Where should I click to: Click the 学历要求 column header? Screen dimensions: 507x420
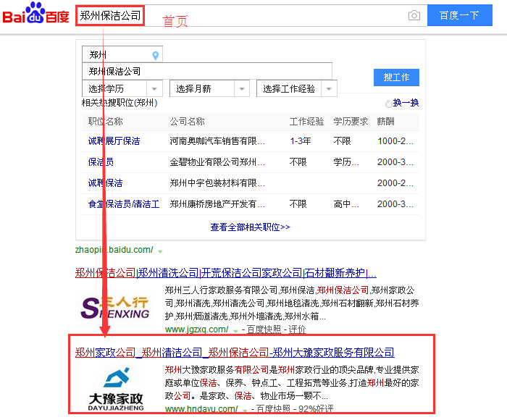pos(351,122)
